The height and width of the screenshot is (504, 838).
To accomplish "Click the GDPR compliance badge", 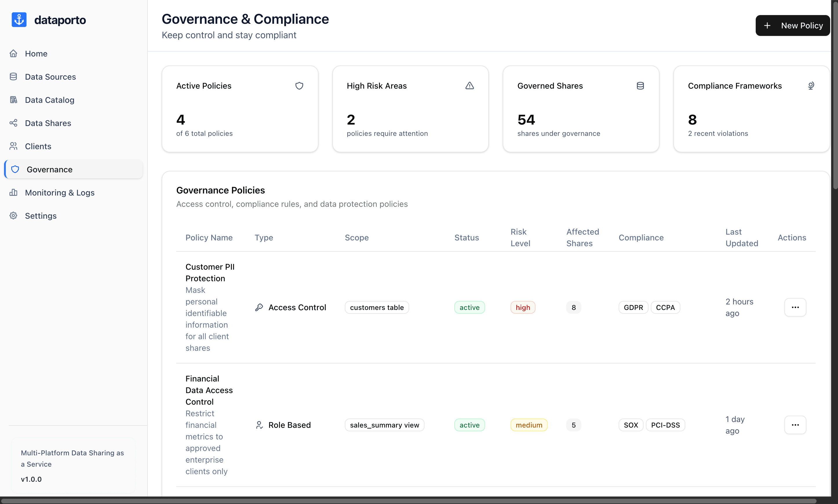I will 633,307.
